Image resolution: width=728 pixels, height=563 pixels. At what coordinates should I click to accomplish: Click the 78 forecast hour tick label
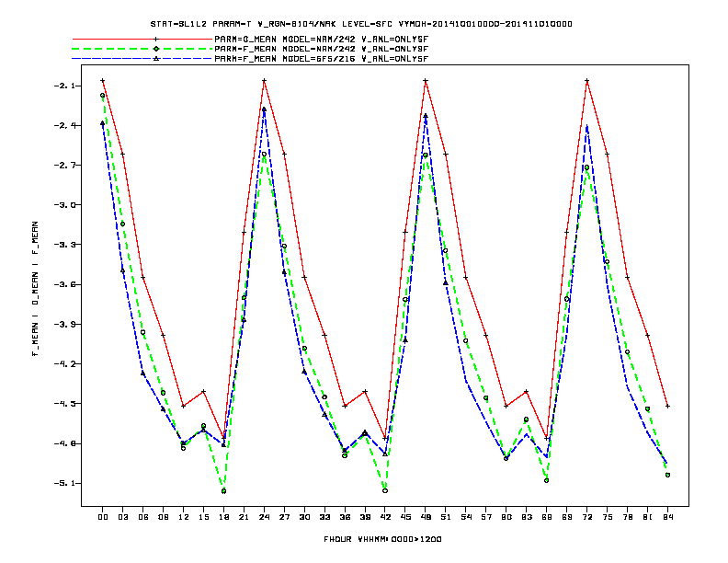pos(627,517)
